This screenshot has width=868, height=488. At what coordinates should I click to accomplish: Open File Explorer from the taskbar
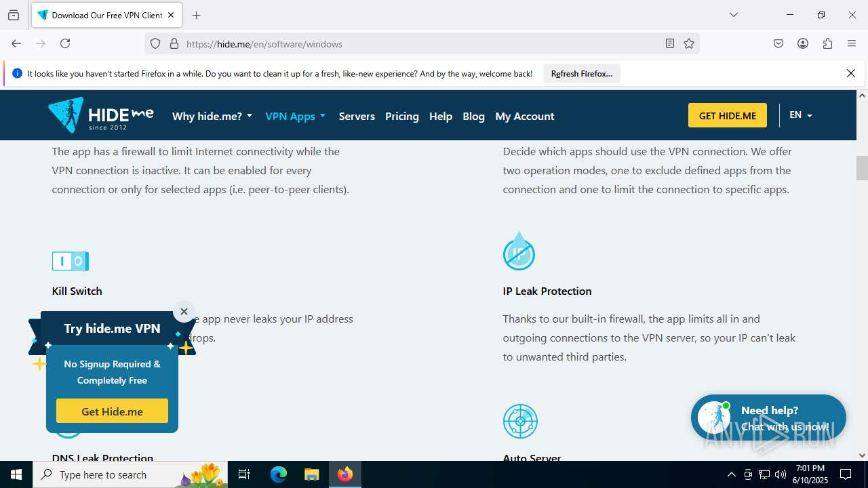(x=311, y=474)
